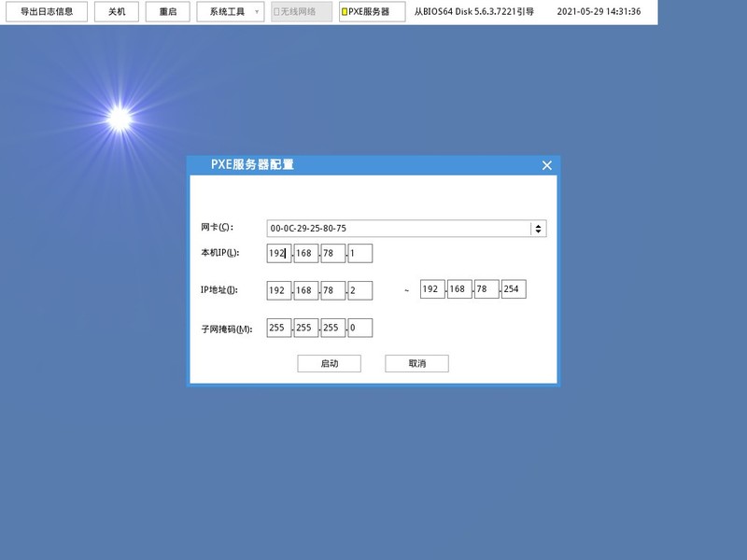Viewport: 747px width, 560px height.
Task: Click the 导出日志信息 button
Action: coord(46,12)
